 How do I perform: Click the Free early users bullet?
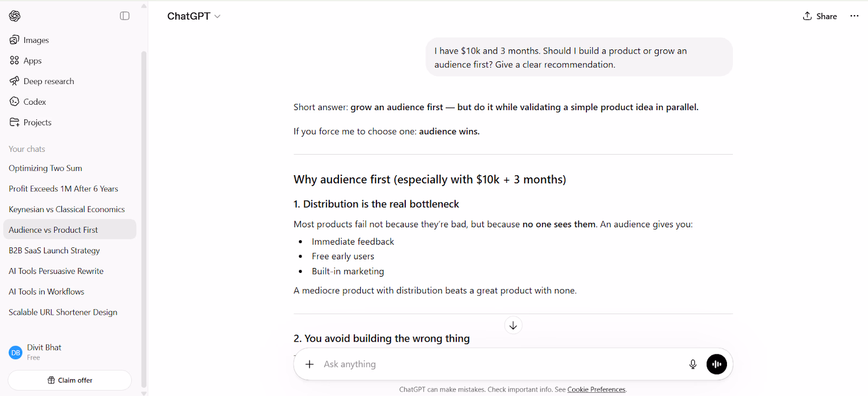pyautogui.click(x=343, y=256)
